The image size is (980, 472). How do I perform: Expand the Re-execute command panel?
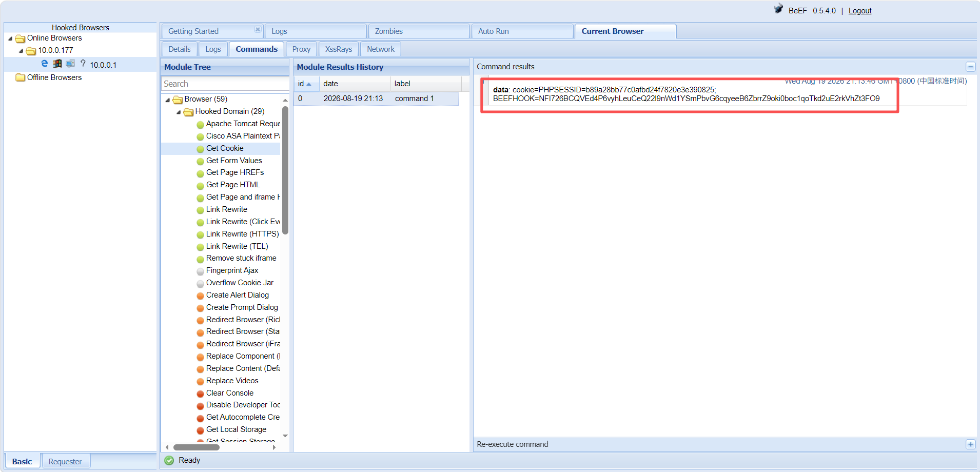coord(970,444)
